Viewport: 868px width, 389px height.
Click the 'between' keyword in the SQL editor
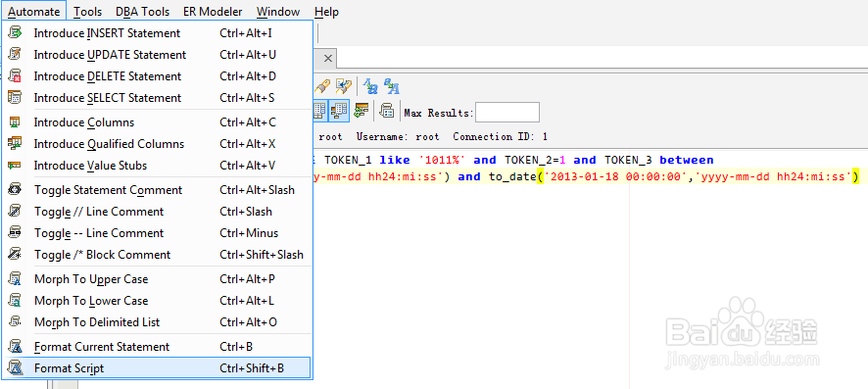pos(687,160)
